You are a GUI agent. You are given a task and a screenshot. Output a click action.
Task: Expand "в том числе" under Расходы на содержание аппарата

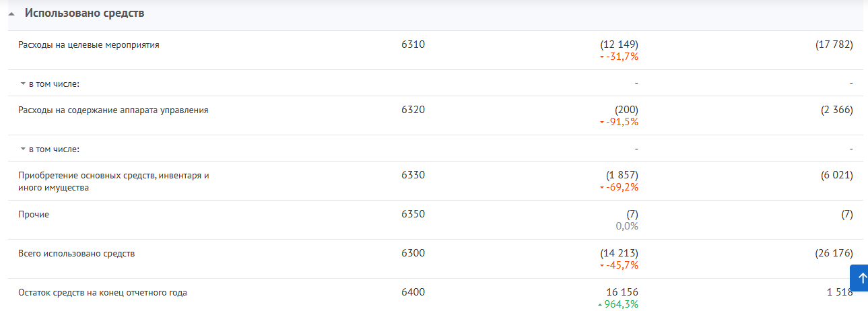tap(51, 149)
